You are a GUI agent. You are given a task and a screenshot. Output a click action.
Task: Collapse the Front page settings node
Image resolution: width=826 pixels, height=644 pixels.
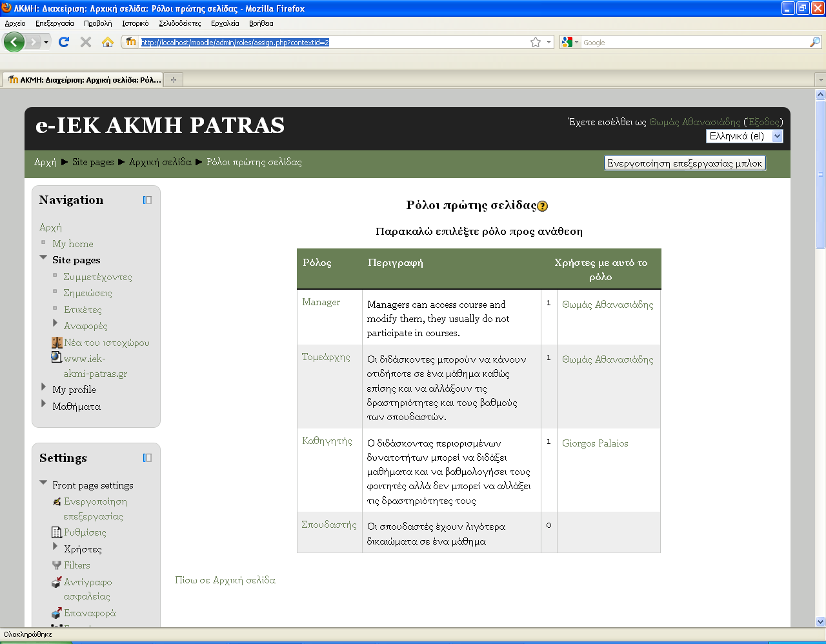43,483
